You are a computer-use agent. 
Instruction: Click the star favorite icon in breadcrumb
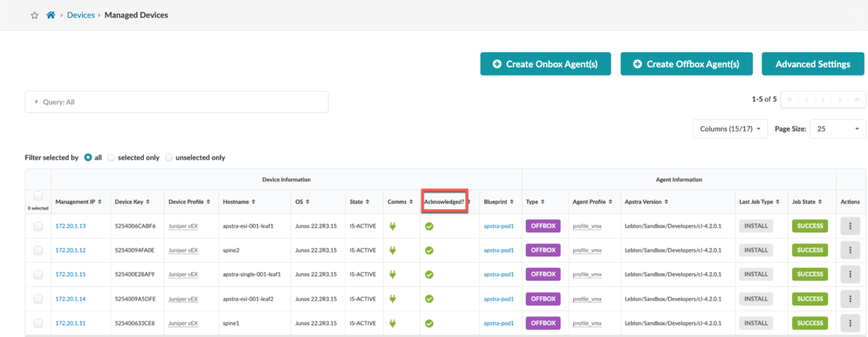(35, 15)
